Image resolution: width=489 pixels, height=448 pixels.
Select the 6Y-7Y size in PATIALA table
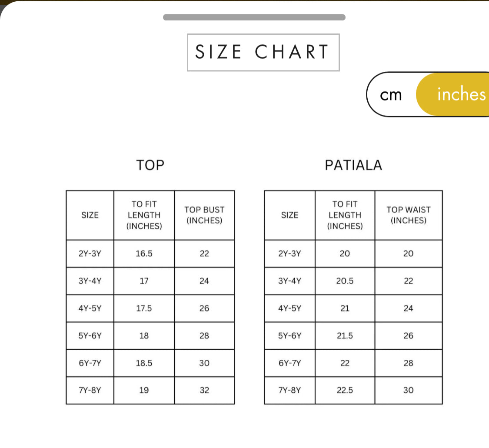(289, 363)
